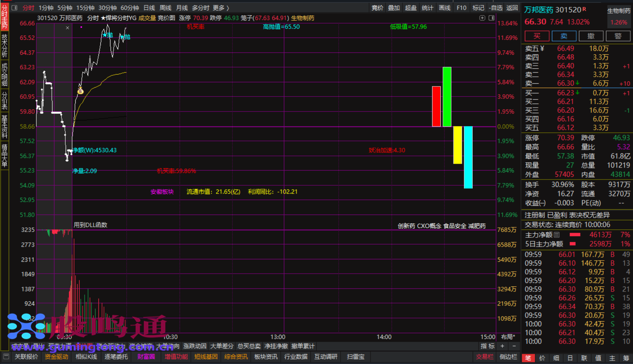Viewport: 633px width, 364px height.
Task: Switch to 15分钟 timeframe
Action: [x=85, y=8]
